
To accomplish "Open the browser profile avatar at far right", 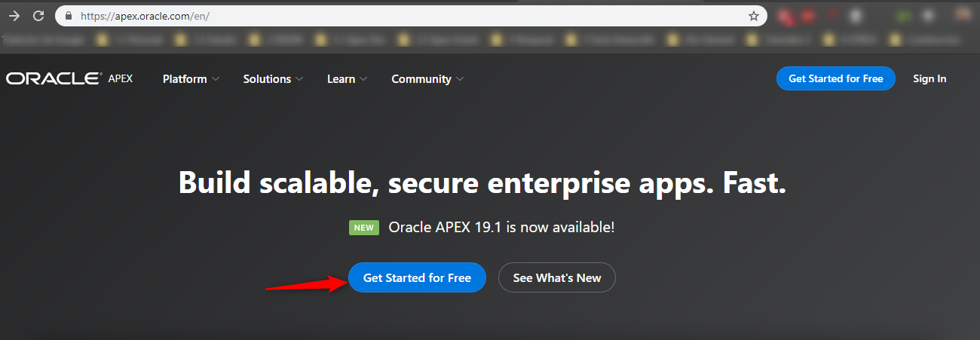I will click(x=963, y=14).
